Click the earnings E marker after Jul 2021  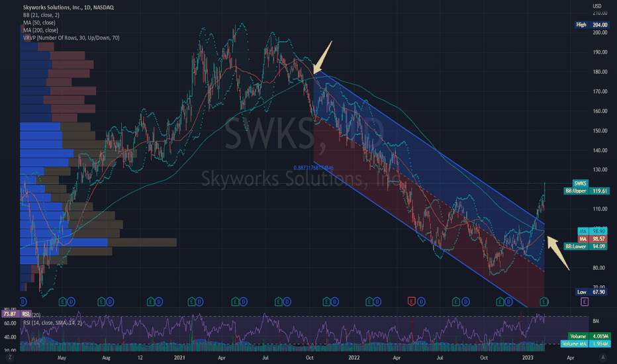click(x=278, y=302)
